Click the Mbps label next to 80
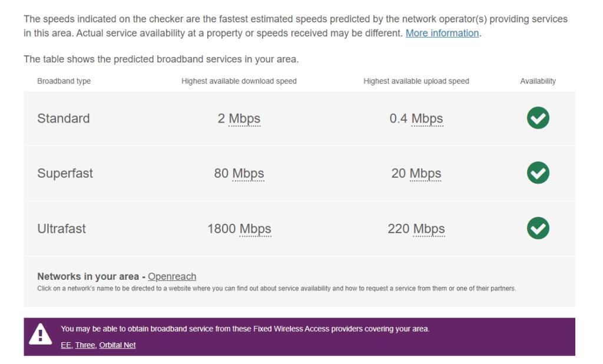The width and height of the screenshot is (603, 364). click(247, 173)
